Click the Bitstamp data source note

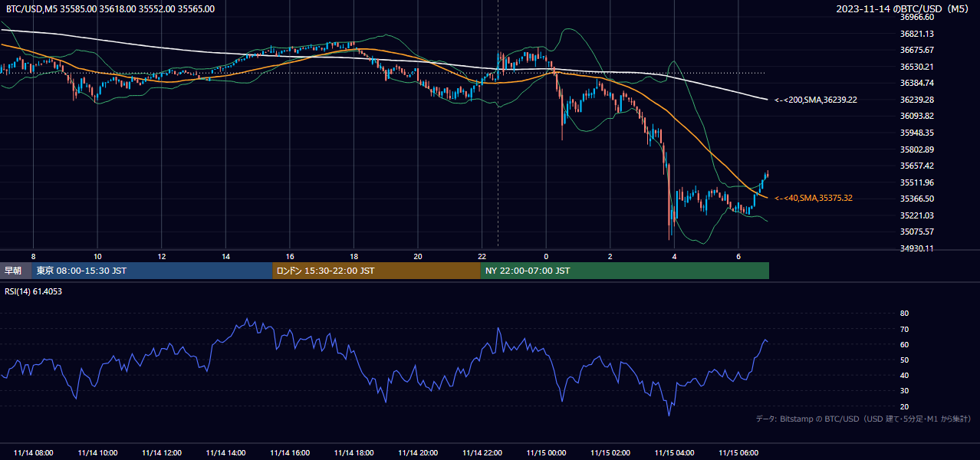(863, 419)
